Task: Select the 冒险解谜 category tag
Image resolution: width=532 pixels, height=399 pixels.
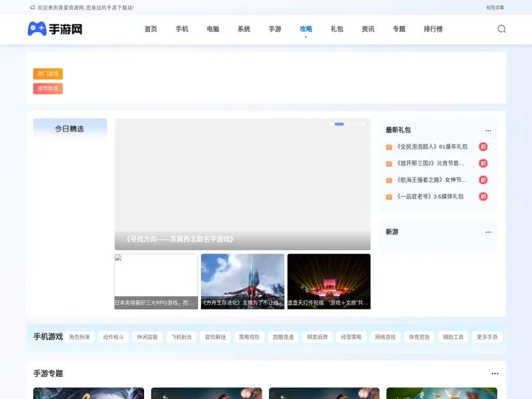Action: (216, 337)
